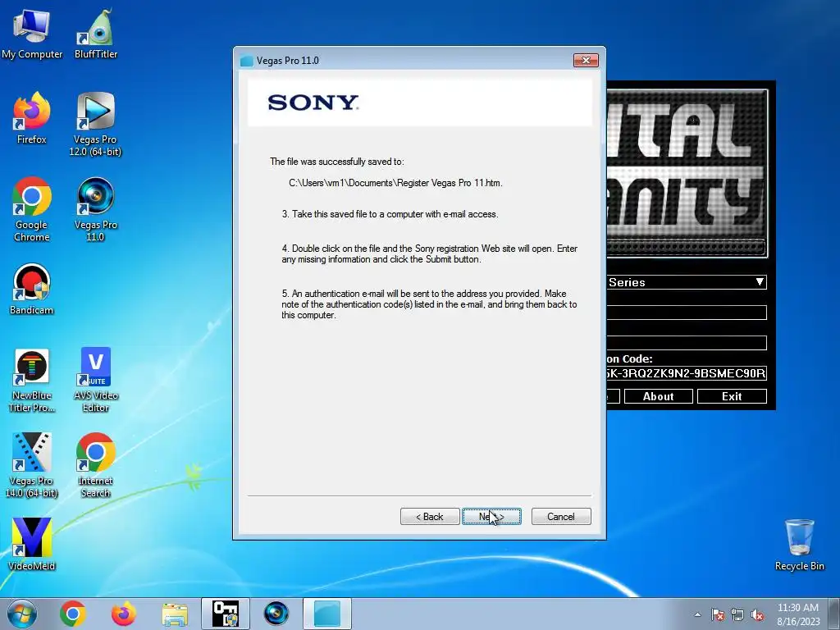Open Chrome from the taskbar
The width and height of the screenshot is (840, 630).
coord(73,614)
